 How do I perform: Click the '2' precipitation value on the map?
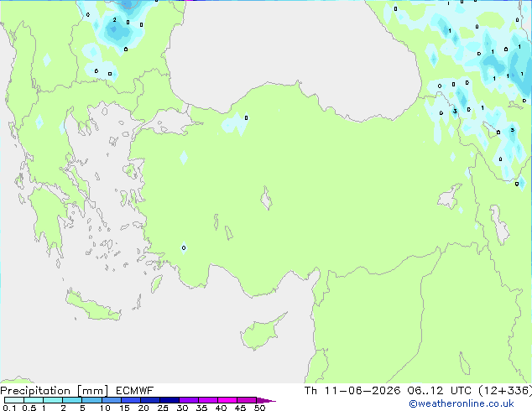click(115, 20)
